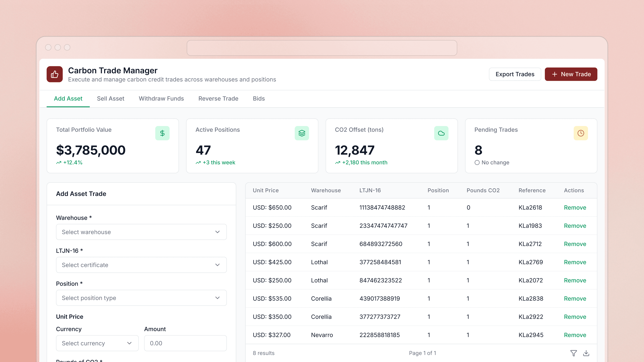Click the unit price Amount input field
Image resolution: width=644 pixels, height=362 pixels.
pos(185,343)
